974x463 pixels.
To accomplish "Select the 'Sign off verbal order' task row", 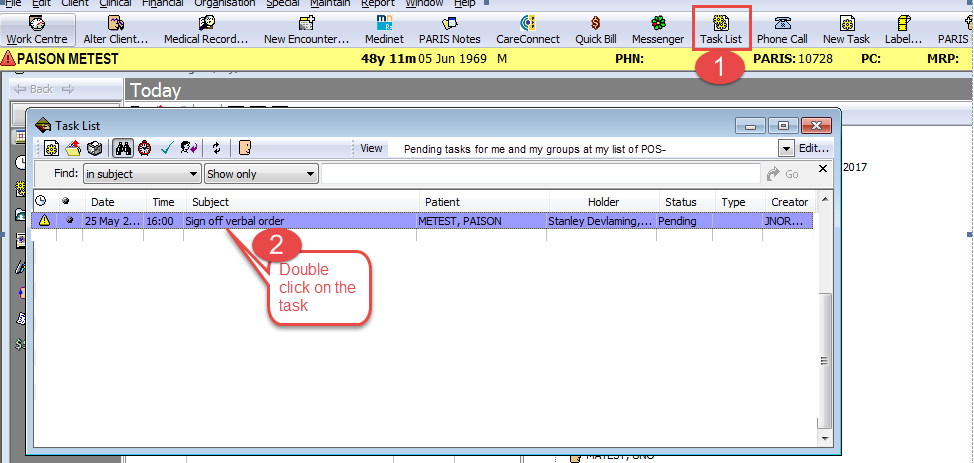I will (300, 220).
